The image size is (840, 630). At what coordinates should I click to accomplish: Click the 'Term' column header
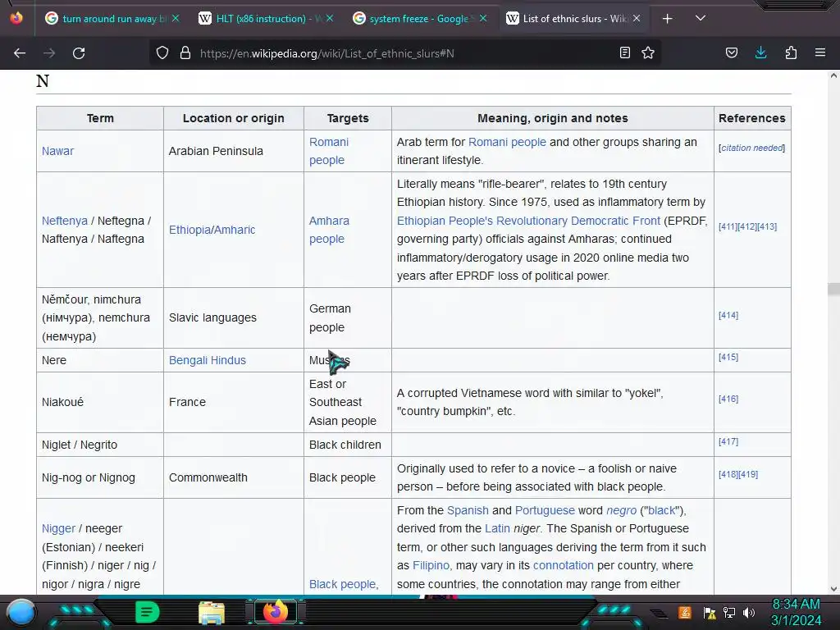100,118
